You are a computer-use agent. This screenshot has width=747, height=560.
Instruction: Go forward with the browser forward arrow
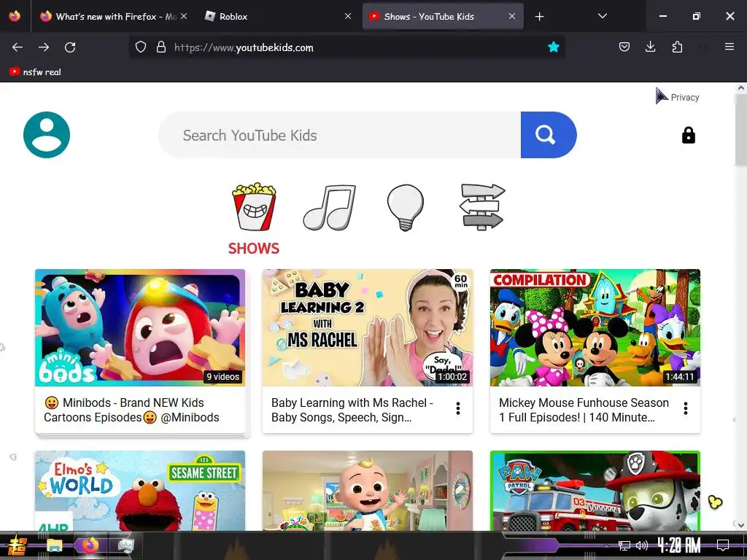coord(44,47)
